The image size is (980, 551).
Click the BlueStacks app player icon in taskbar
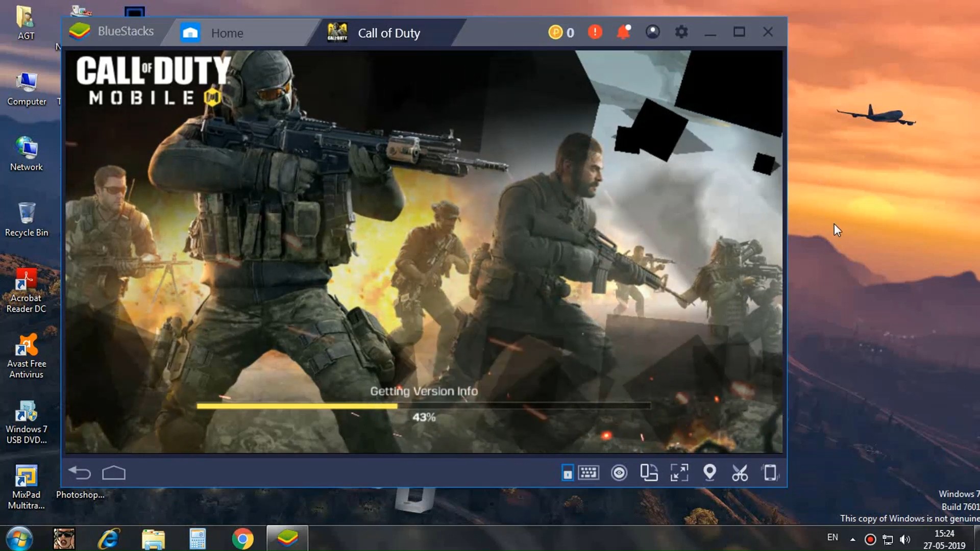(287, 538)
